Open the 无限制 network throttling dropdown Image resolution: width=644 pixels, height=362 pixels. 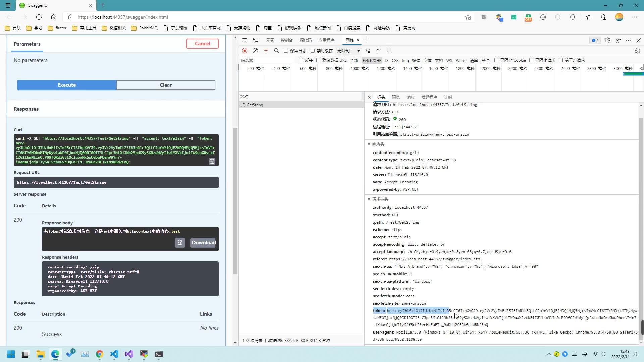[348, 50]
